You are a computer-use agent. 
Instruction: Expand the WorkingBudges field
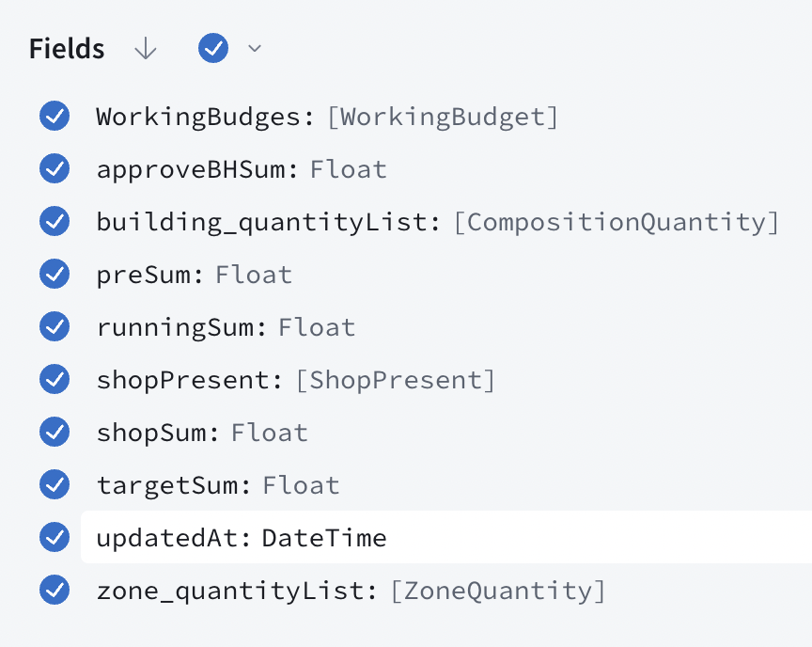click(x=207, y=117)
